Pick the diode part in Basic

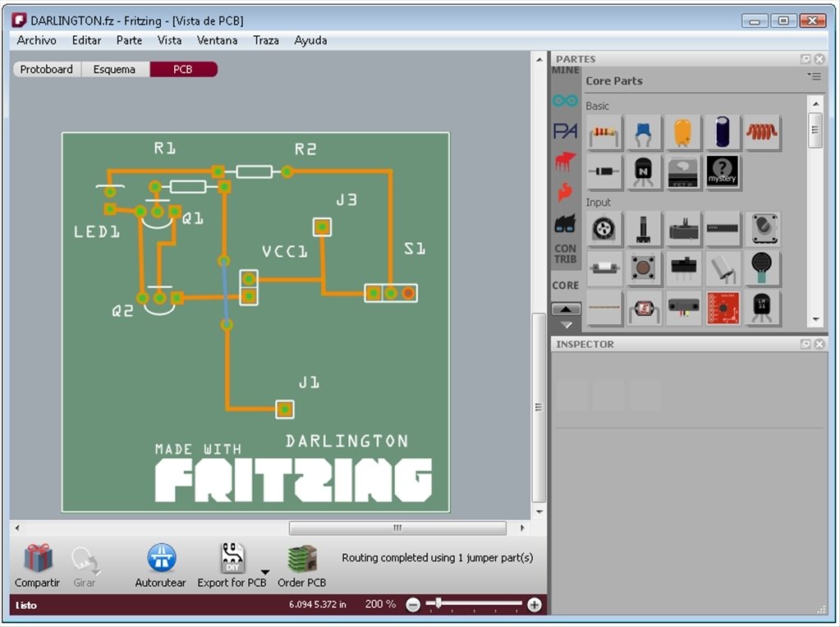click(x=605, y=172)
